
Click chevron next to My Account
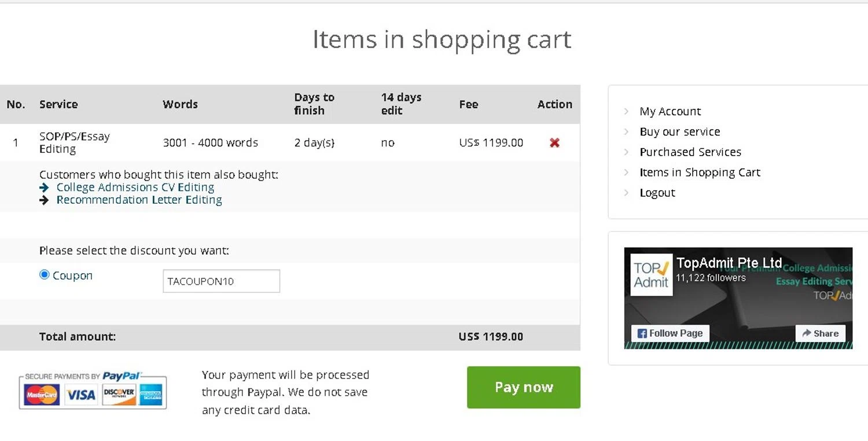[626, 112]
